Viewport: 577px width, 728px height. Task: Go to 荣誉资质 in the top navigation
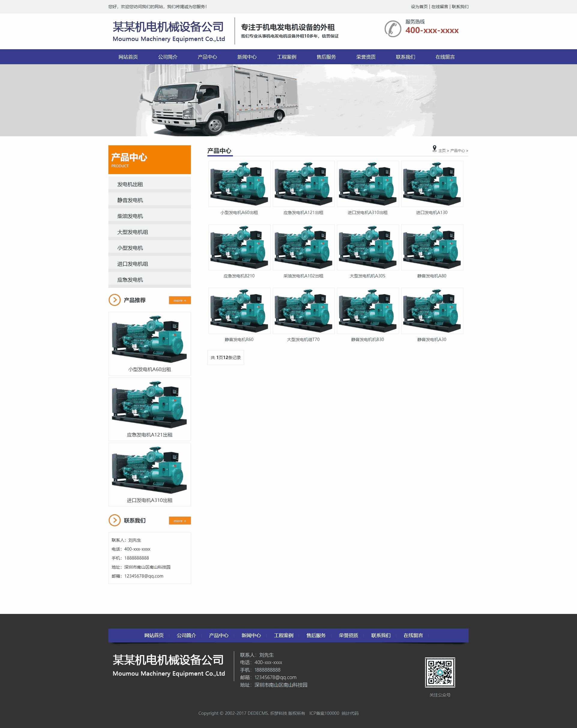tap(366, 57)
